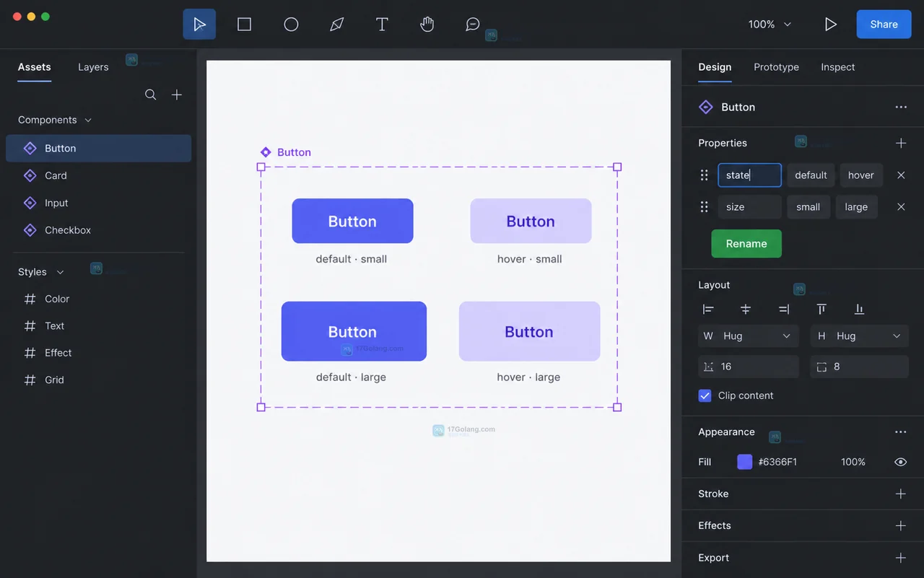Select the Text tool
924x578 pixels.
(382, 25)
